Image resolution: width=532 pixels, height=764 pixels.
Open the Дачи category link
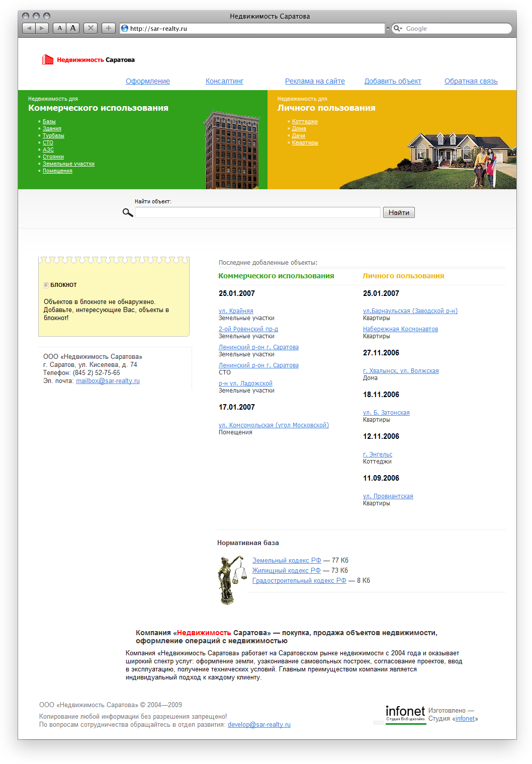pyautogui.click(x=299, y=135)
